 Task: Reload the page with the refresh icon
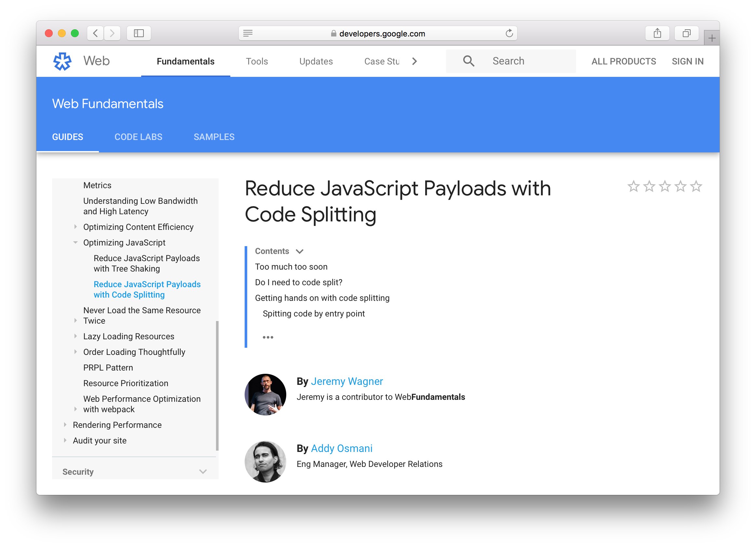[x=509, y=33]
